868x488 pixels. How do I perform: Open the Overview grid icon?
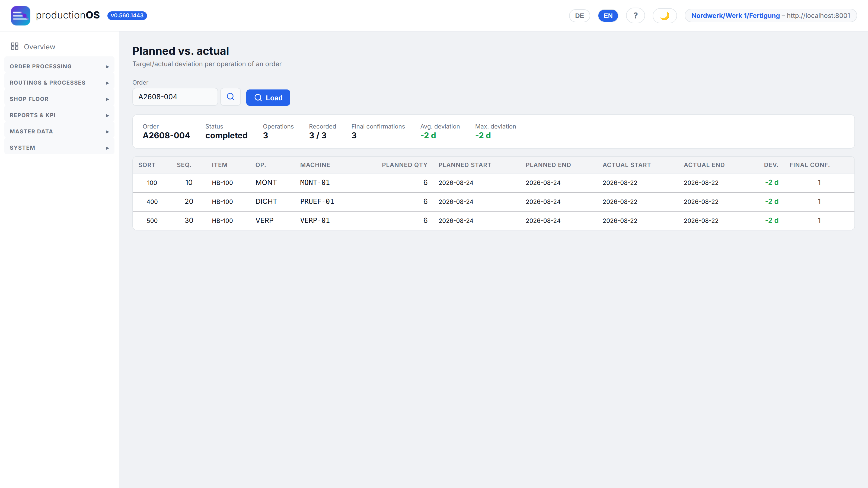[x=14, y=46]
